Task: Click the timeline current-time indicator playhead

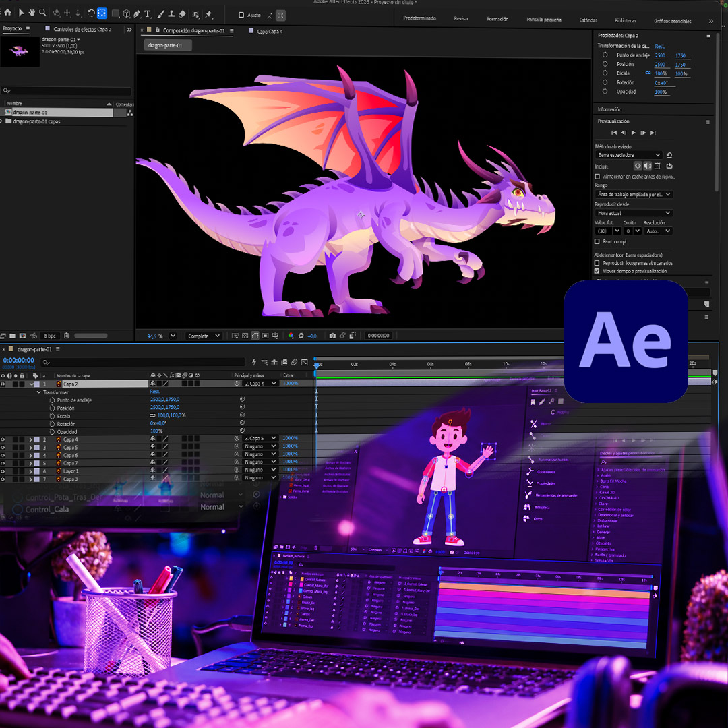Action: click(317, 365)
